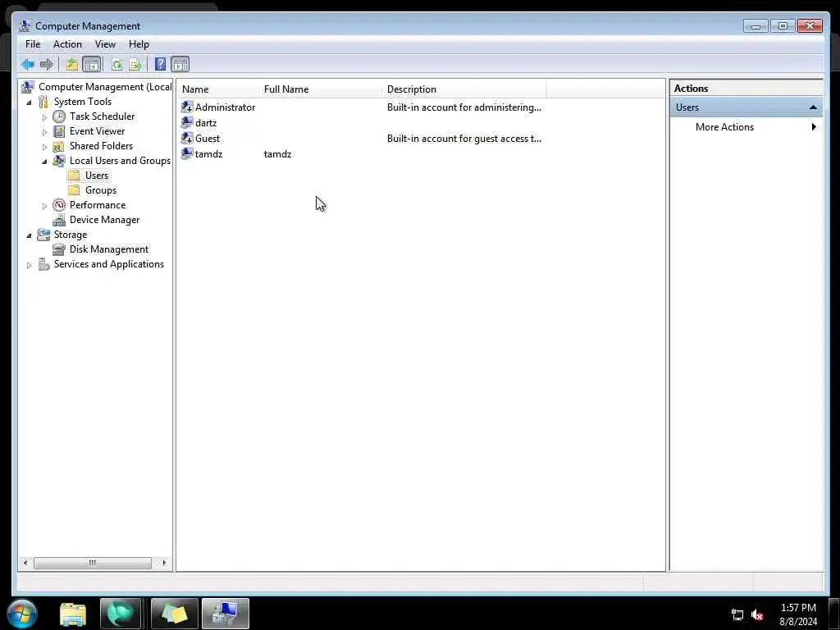This screenshot has width=840, height=630.
Task: Click the tree pane scroll right arrow
Action: tap(164, 563)
